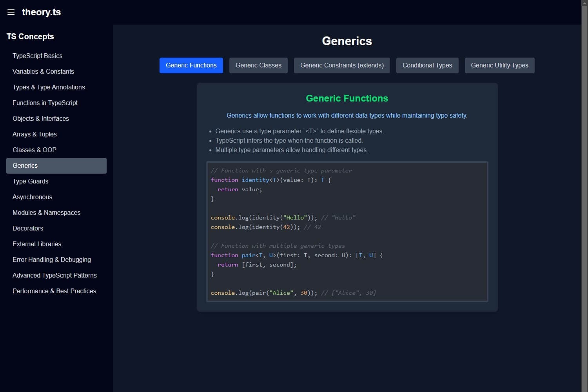Select Performance & Best Practices
Screen dimensions: 588x392
point(56,291)
